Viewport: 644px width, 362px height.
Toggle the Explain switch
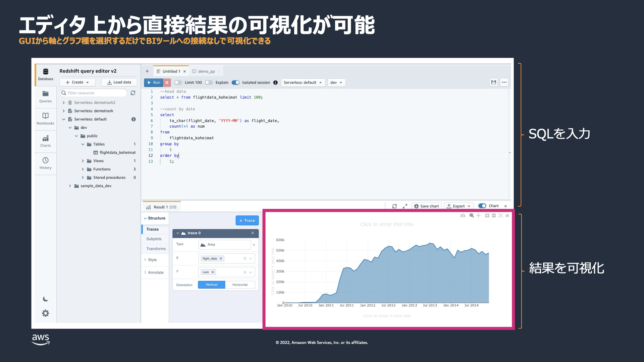tap(209, 82)
